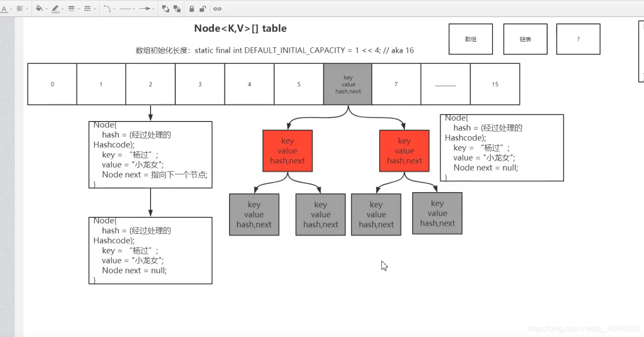The height and width of the screenshot is (337, 644).
Task: Select the dotted ellipsis array cell
Action: (446, 84)
